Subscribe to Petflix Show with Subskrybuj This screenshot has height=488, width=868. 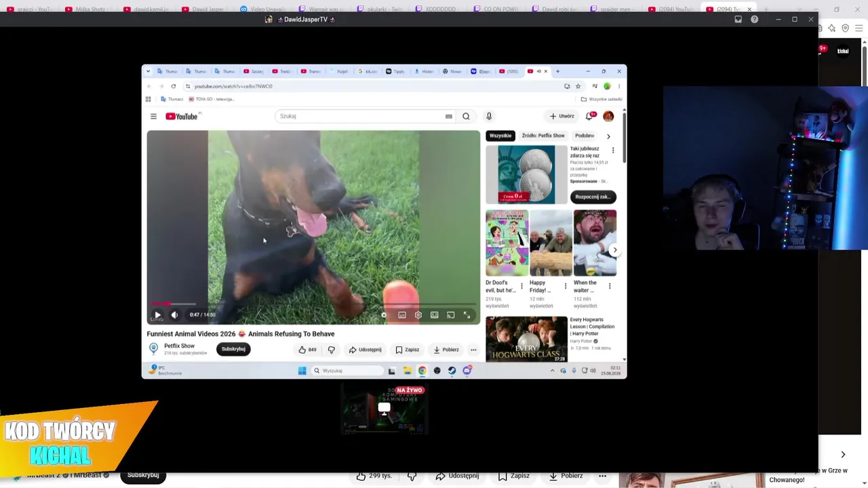click(233, 350)
